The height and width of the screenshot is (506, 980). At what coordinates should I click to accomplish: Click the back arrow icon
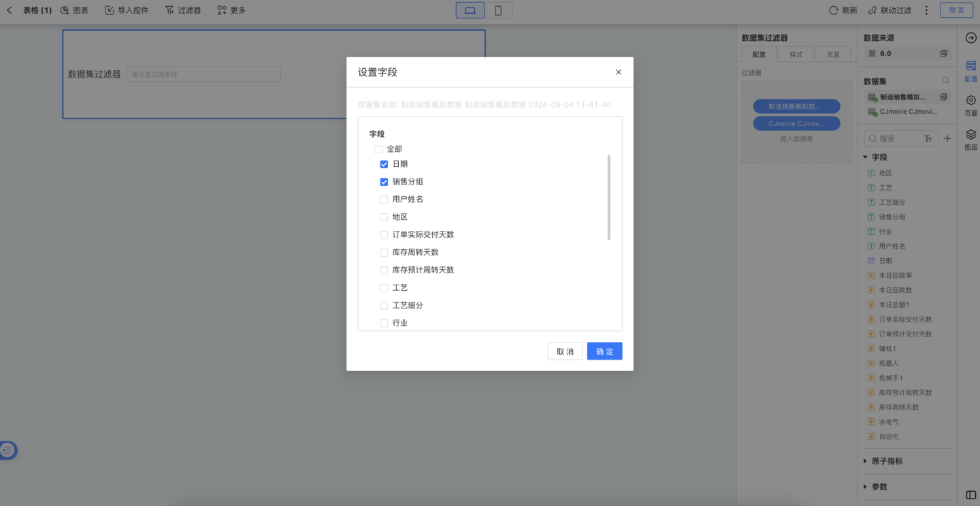click(10, 10)
